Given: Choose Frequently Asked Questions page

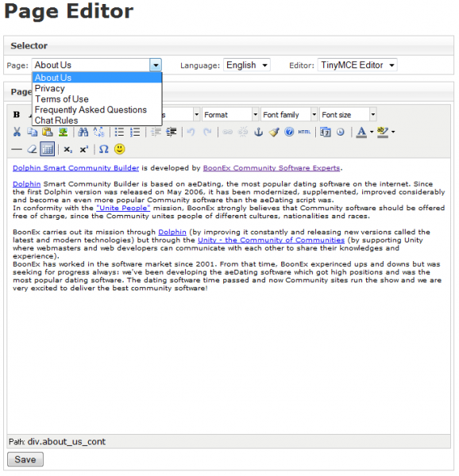Looking at the screenshot, I should [x=97, y=110].
